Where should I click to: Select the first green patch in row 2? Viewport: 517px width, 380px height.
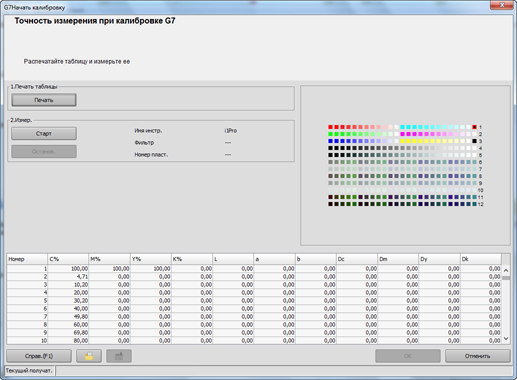point(330,134)
